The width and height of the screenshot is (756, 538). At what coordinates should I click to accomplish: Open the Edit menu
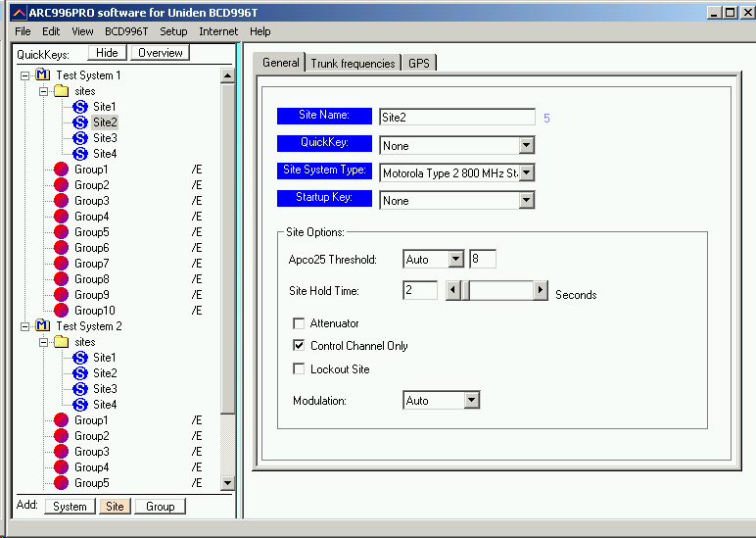51,31
